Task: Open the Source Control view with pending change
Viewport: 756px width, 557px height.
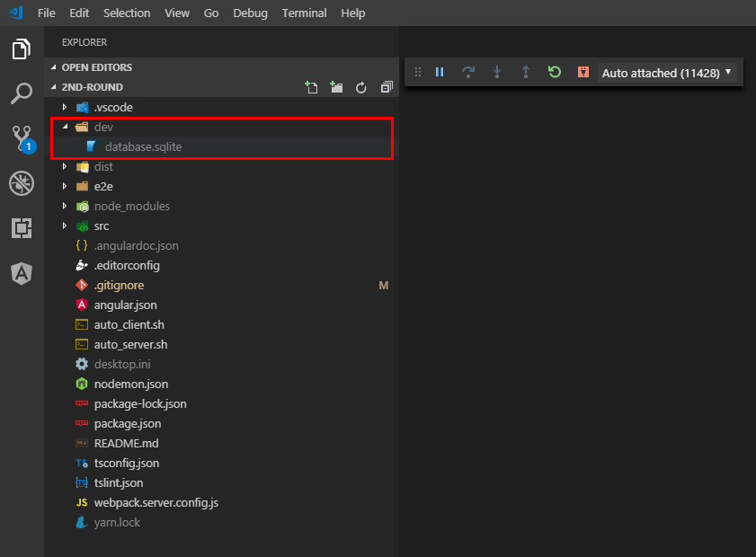Action: pos(22,138)
